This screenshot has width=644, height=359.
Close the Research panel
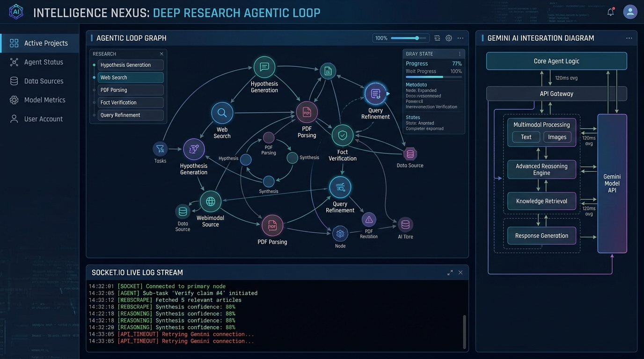click(161, 54)
